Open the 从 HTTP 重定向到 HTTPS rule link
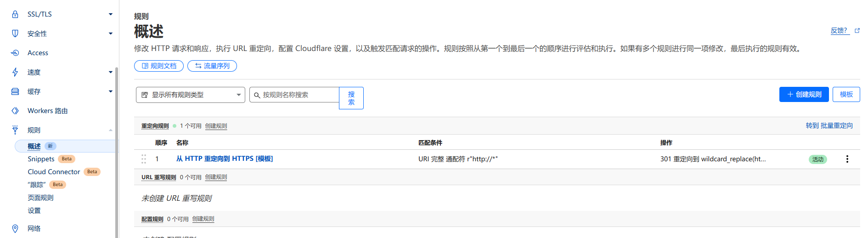This screenshot has height=238, width=868. click(224, 159)
